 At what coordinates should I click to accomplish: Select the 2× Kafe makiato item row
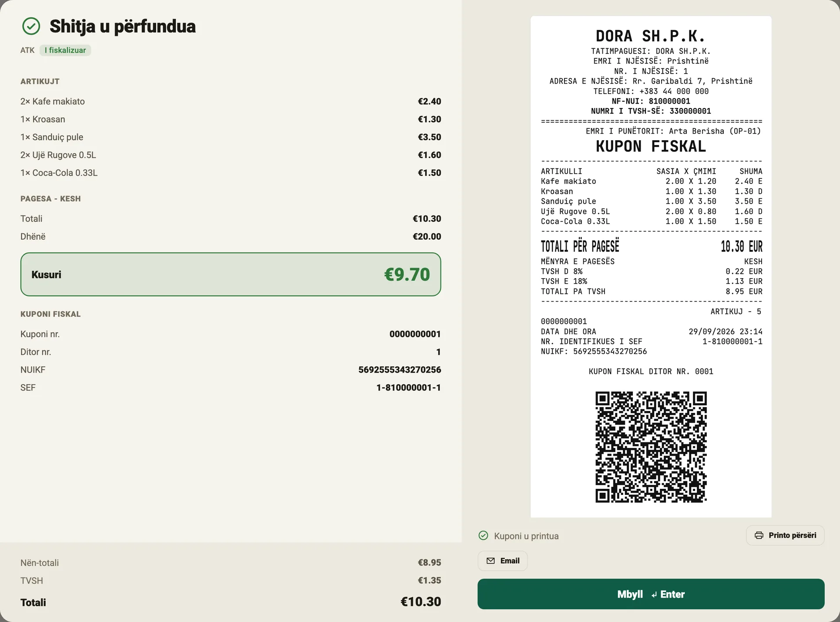231,101
